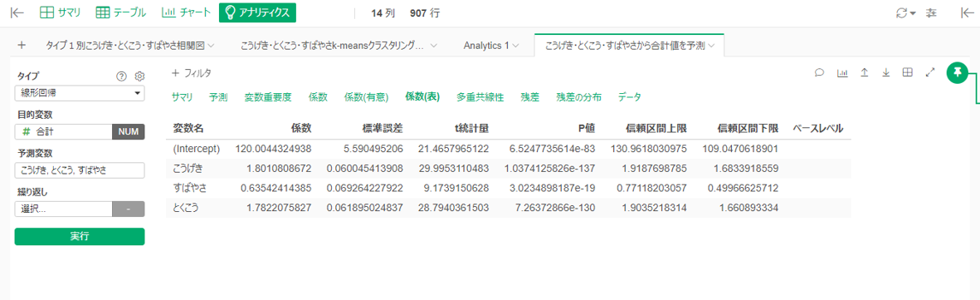Expand menu of Analytics 1 tab

click(x=515, y=46)
